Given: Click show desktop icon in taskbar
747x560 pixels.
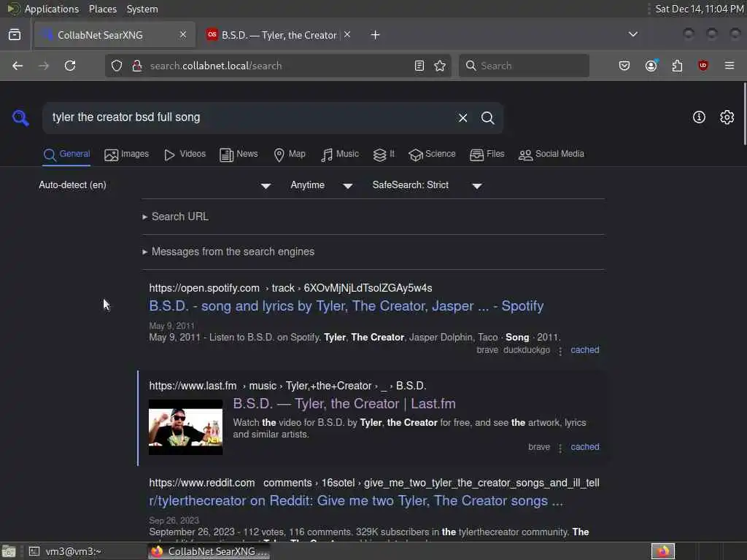Looking at the screenshot, I should click(x=9, y=551).
